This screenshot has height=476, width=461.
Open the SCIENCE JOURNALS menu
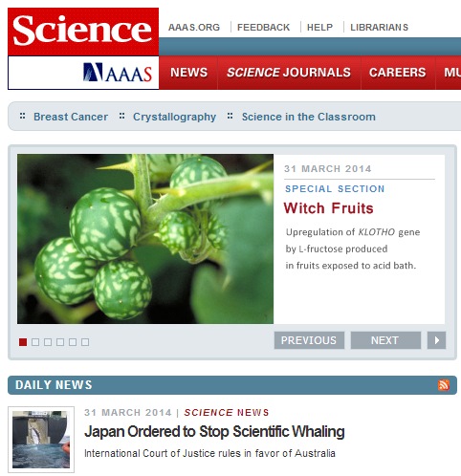289,73
